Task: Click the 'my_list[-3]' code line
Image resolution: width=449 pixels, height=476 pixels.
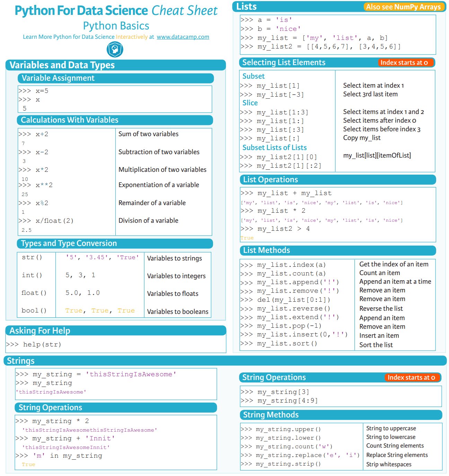Action: (x=272, y=95)
